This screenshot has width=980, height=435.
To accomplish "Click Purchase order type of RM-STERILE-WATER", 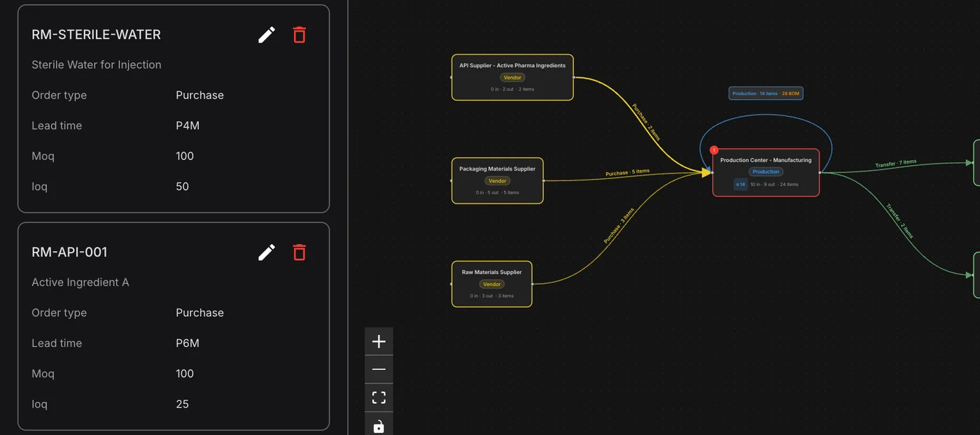I will [x=199, y=95].
